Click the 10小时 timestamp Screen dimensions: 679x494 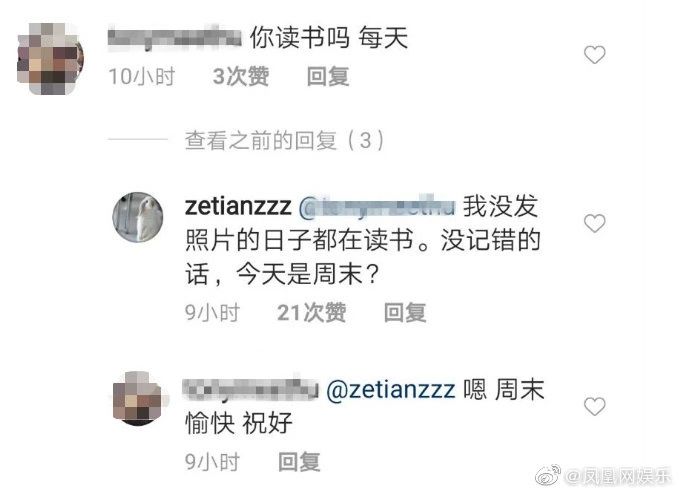[142, 77]
